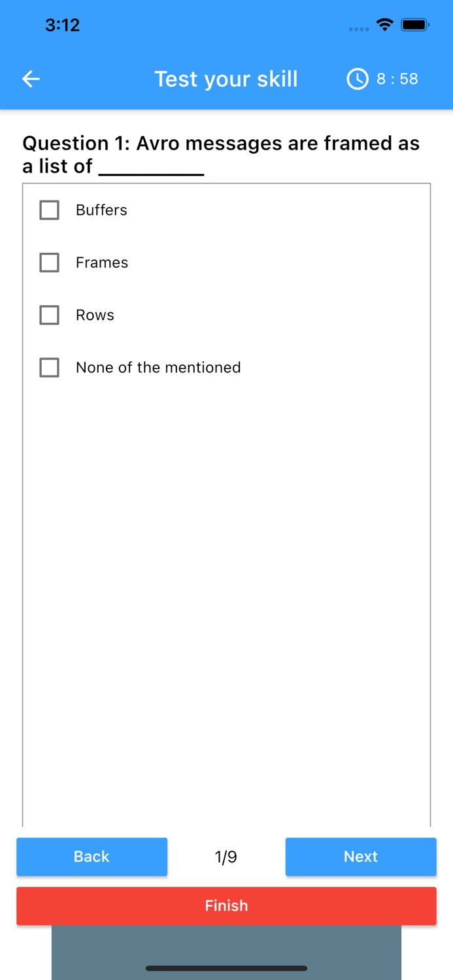Tap the Question 1 heading text

click(x=221, y=155)
